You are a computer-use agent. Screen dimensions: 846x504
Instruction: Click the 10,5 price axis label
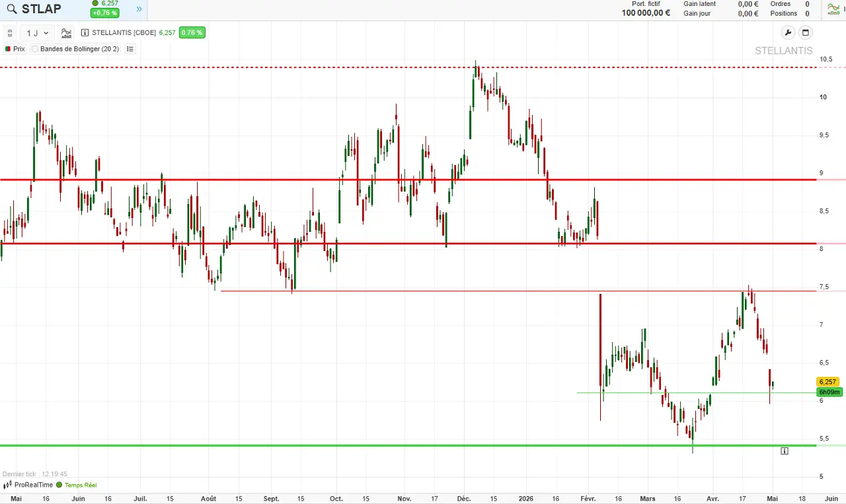pos(826,59)
